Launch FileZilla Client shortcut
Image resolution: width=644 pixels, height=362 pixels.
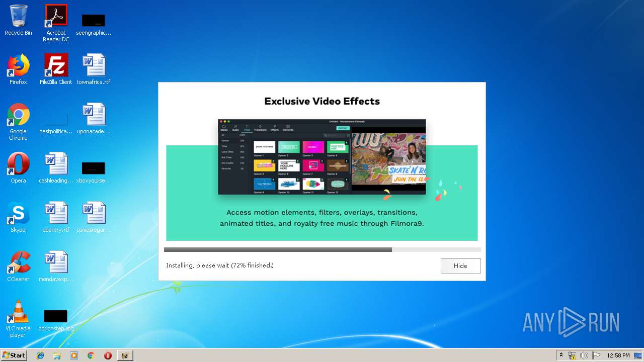56,69
